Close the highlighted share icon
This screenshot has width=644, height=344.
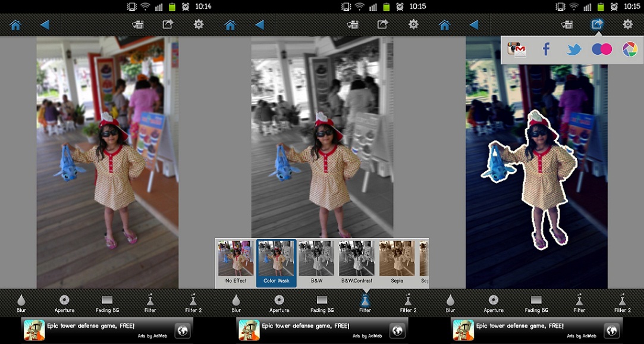coord(597,24)
